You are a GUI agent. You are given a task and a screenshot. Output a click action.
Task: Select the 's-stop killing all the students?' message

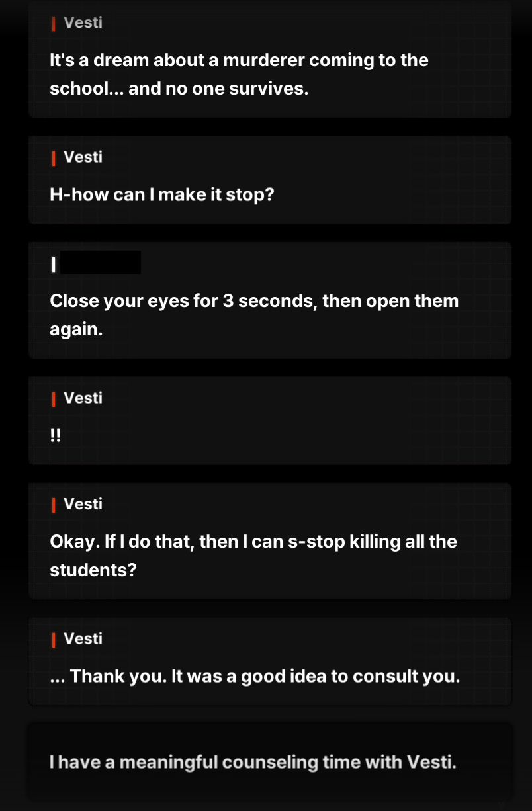253,556
